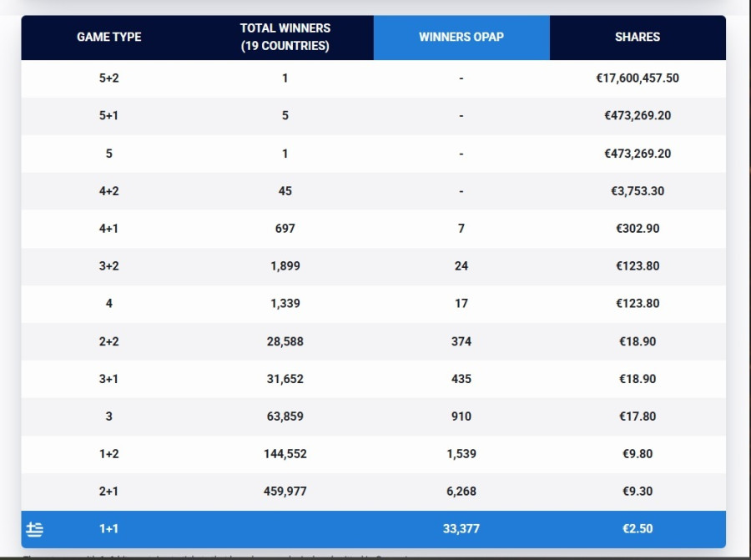Click the 459,977 total winners value
Image resolution: width=751 pixels, height=560 pixels.
coord(285,492)
